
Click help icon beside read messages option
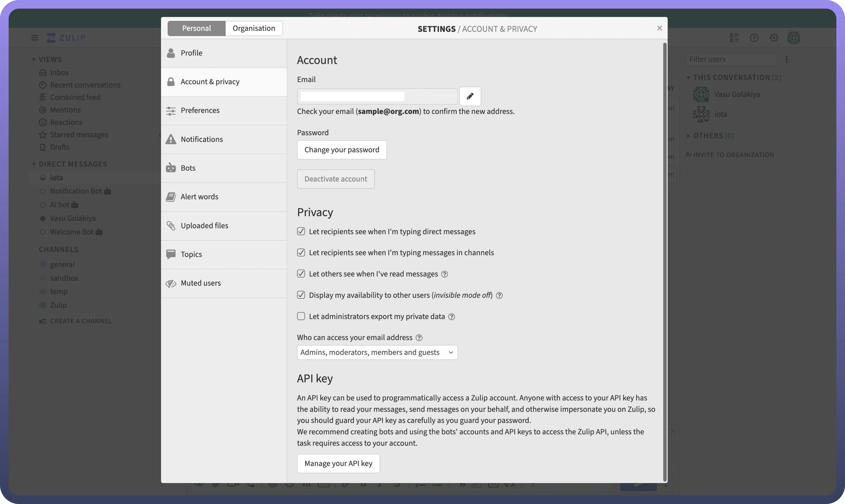[x=444, y=274]
